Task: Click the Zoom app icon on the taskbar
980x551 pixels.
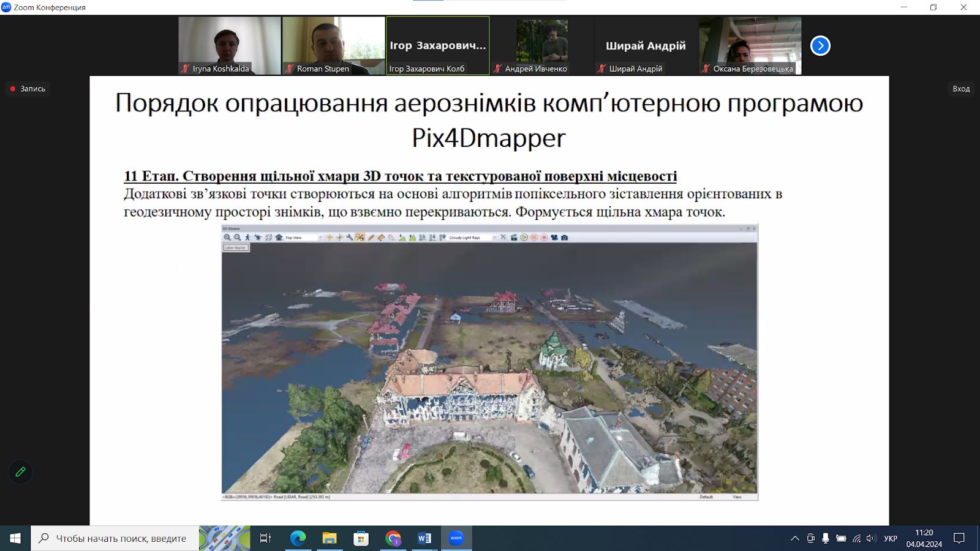Action: (456, 538)
